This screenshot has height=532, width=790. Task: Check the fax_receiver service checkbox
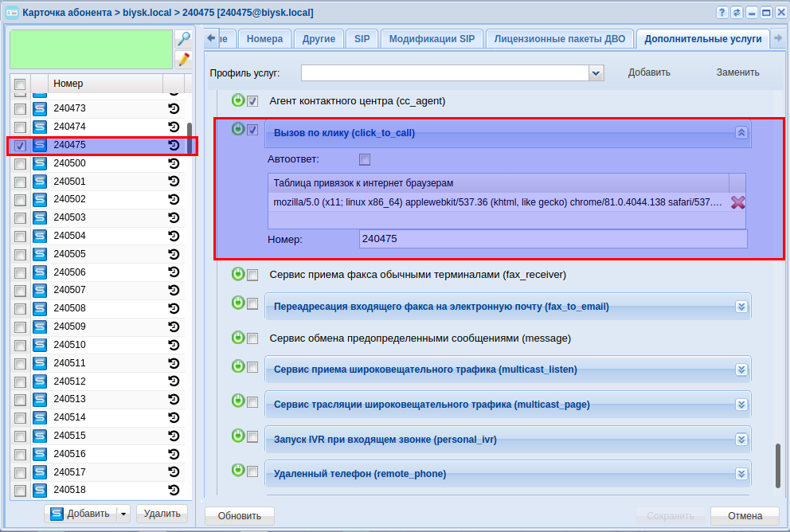[252, 275]
